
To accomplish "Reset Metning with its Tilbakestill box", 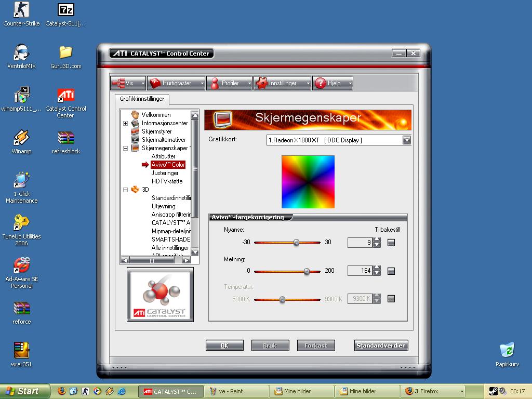I will point(391,271).
